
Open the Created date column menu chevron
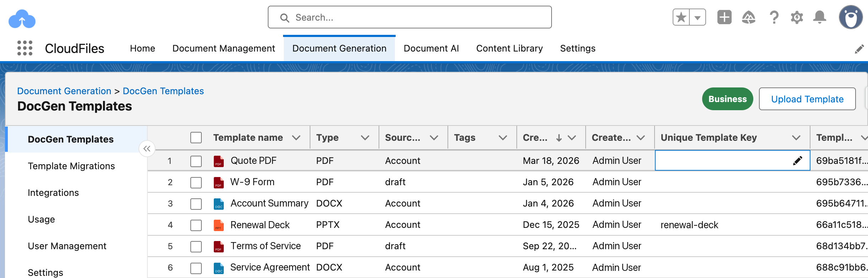pos(572,138)
